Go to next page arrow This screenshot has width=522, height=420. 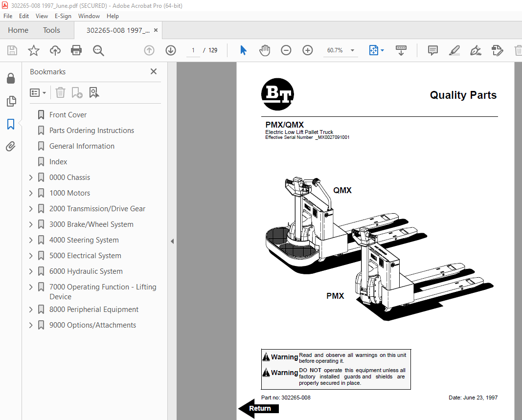coord(171,50)
